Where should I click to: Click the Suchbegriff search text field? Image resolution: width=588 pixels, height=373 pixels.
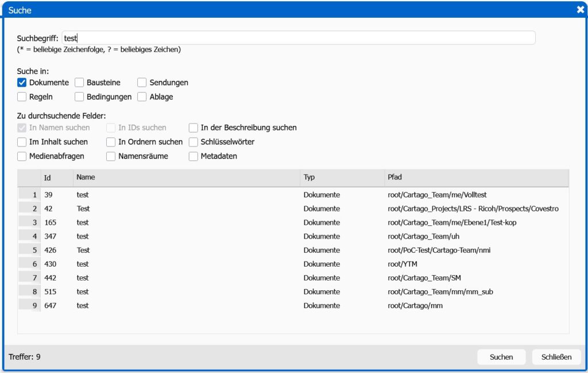299,38
